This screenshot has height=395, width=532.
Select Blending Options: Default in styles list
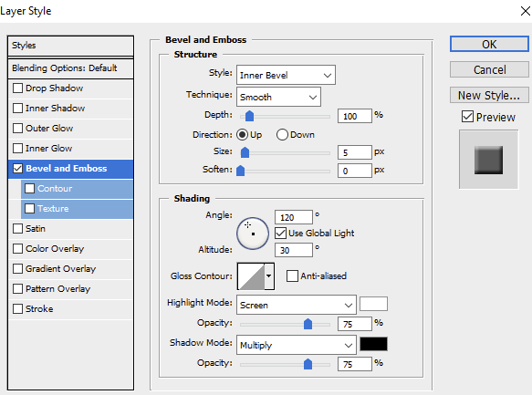point(70,68)
